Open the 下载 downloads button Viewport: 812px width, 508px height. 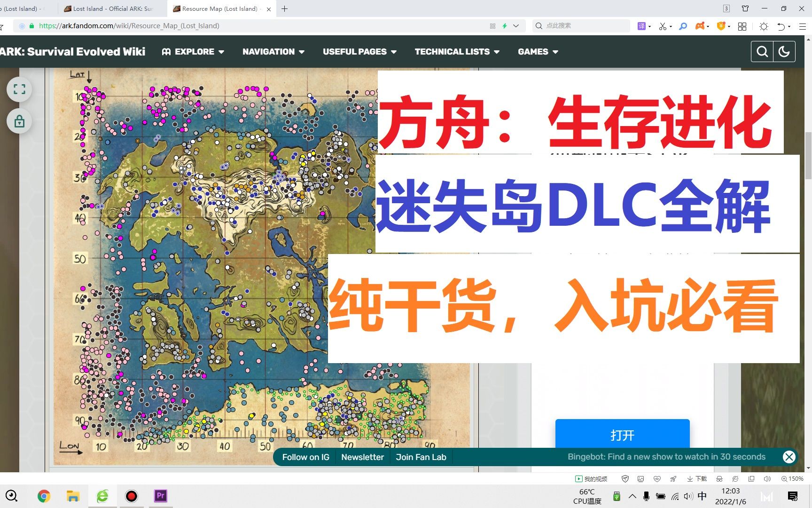pyautogui.click(x=697, y=479)
